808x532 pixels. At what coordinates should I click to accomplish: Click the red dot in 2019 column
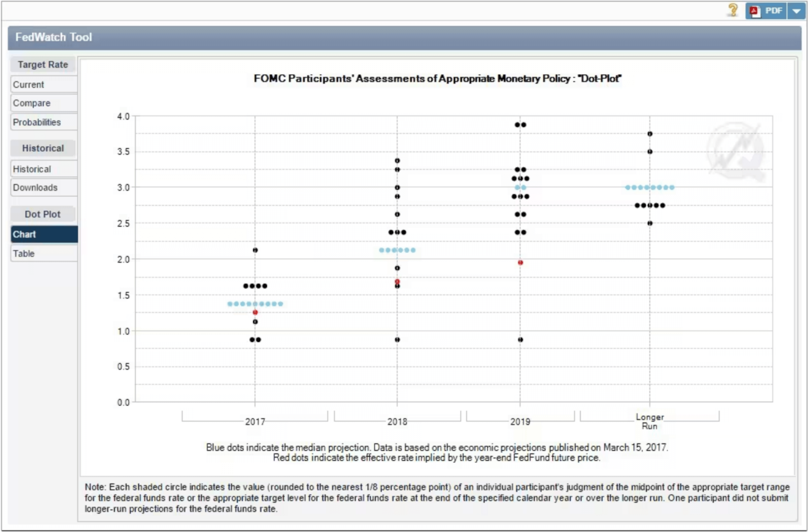520,262
